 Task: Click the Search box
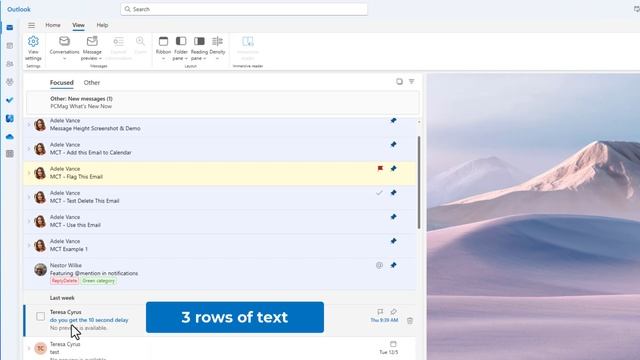coord(244,9)
